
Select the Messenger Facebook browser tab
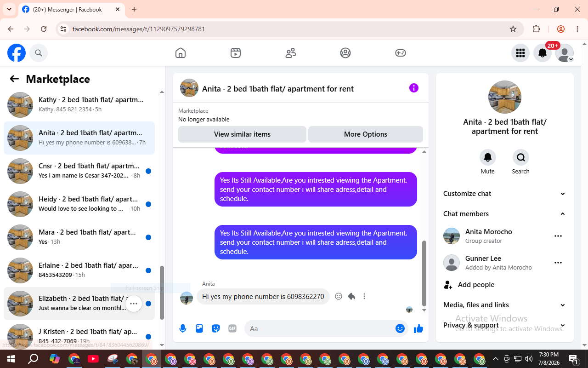[x=71, y=9]
